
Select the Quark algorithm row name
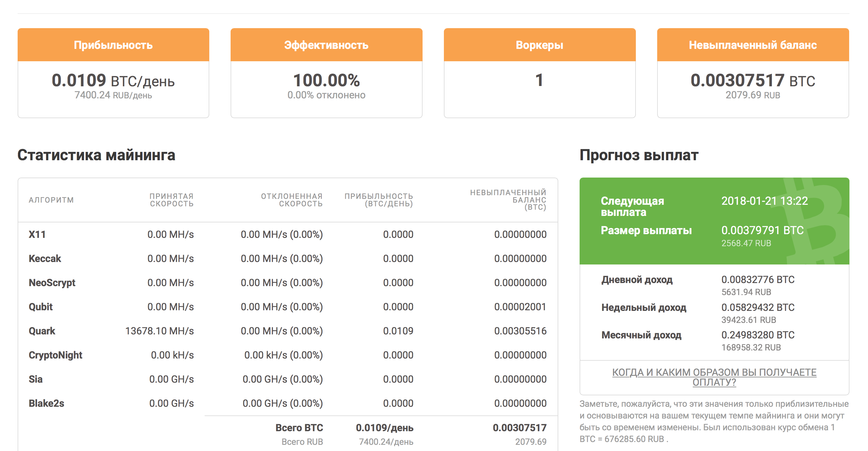tap(42, 331)
